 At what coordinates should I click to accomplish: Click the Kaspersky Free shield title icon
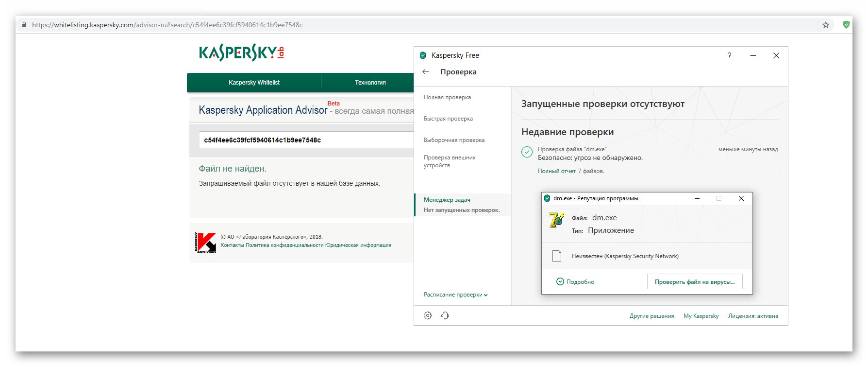click(423, 55)
